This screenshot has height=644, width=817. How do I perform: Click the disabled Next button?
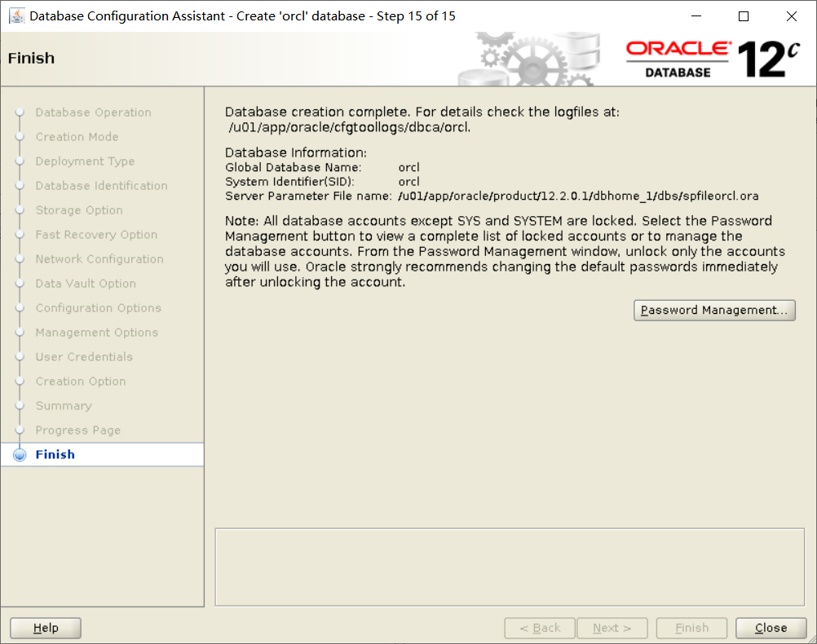click(x=612, y=628)
